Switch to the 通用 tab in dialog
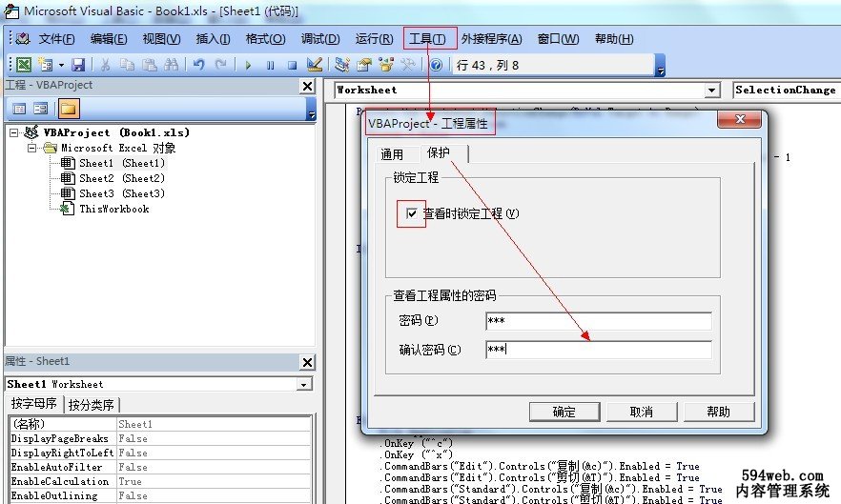The width and height of the screenshot is (841, 504). [392, 154]
